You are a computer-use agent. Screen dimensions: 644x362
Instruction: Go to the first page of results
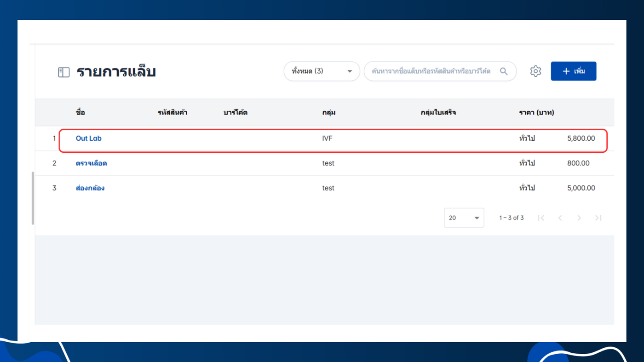click(x=541, y=218)
